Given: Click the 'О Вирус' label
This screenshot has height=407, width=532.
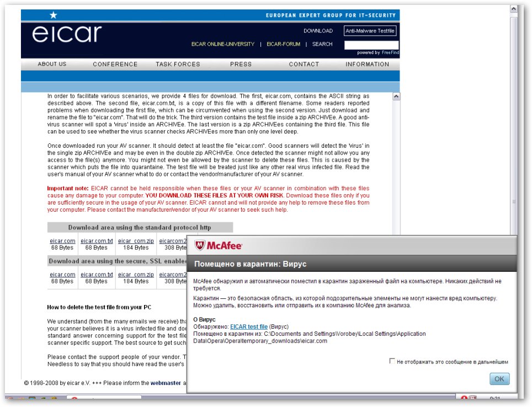Looking at the screenshot, I should pyautogui.click(x=204, y=319).
